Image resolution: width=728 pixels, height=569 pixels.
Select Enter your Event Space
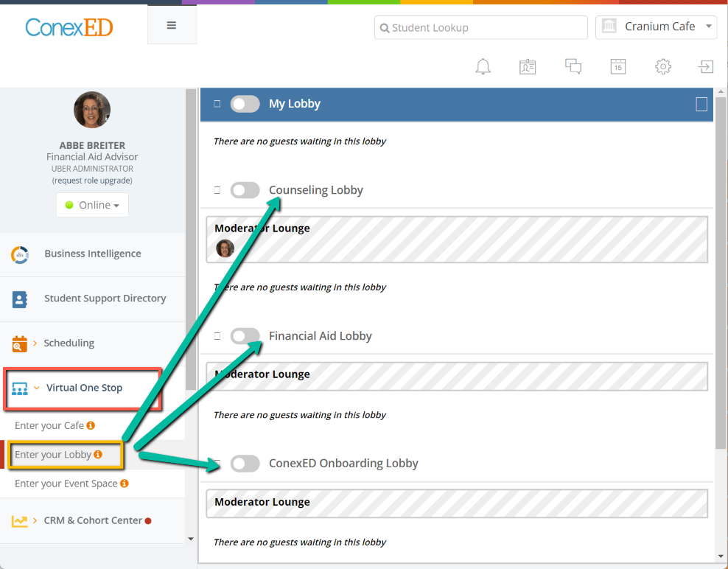pos(66,484)
